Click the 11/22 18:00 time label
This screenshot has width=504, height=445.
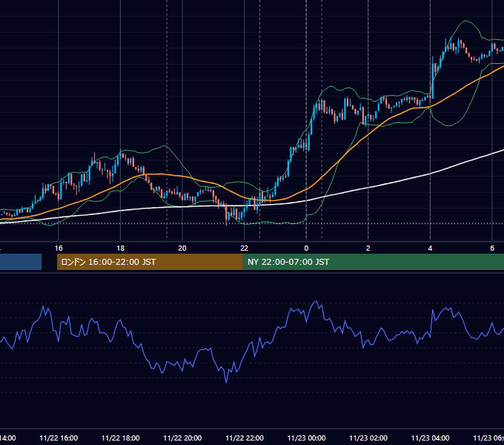(121, 438)
